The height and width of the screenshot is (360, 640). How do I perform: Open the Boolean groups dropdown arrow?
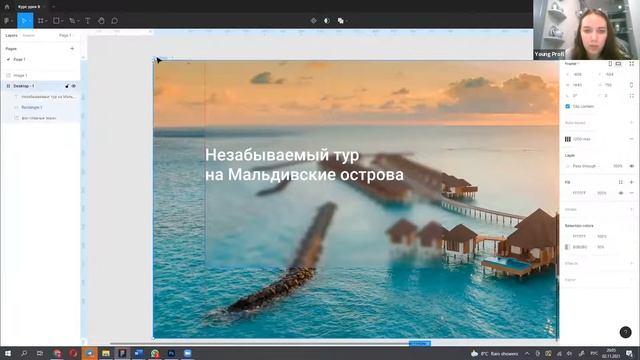346,21
